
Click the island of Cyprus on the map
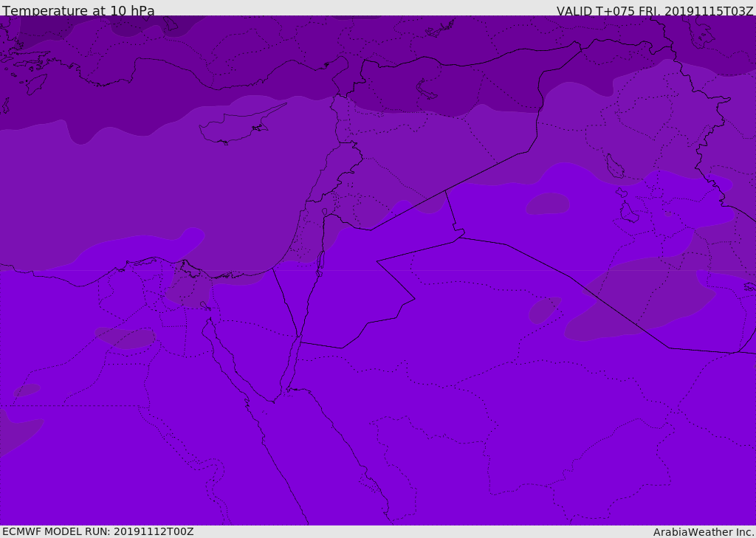point(241,125)
